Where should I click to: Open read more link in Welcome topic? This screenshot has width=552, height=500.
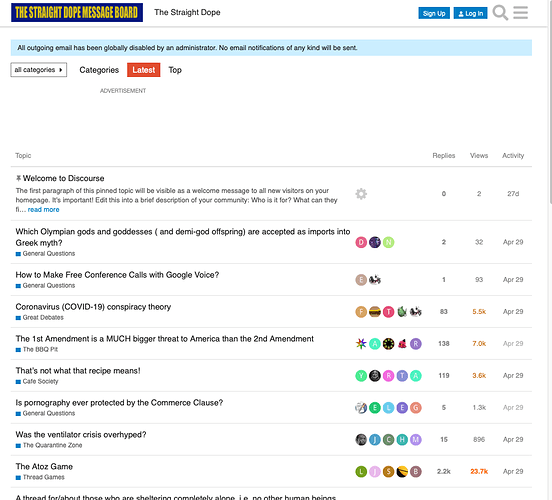43,210
